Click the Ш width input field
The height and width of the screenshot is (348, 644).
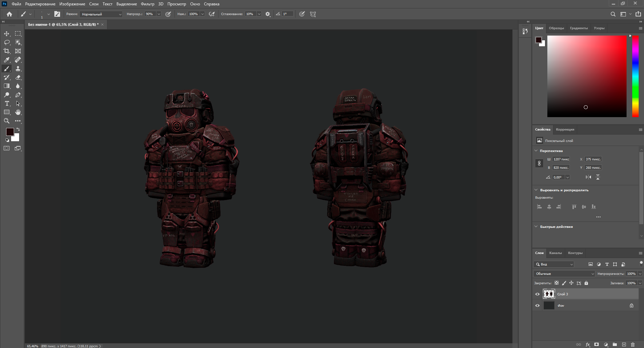[x=561, y=159]
